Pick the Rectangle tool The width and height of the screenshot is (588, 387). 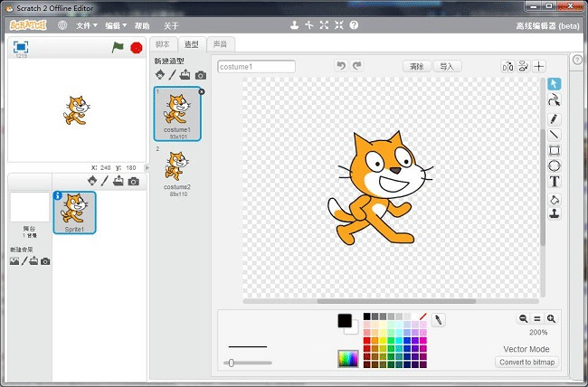555,150
